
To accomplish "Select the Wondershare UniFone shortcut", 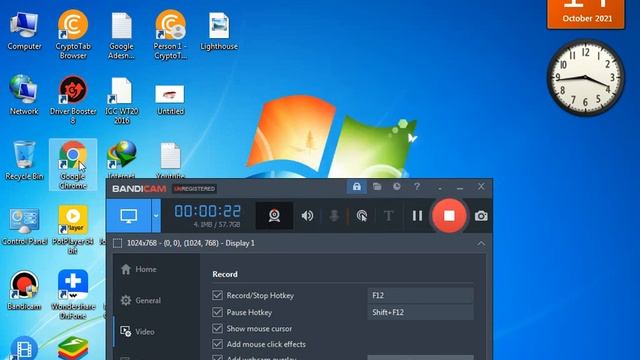I will click(73, 294).
